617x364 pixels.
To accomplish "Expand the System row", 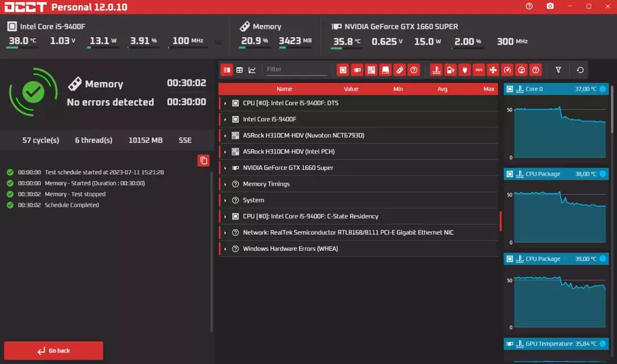I will click(225, 200).
